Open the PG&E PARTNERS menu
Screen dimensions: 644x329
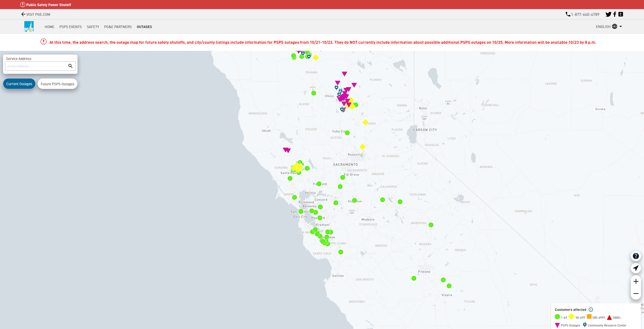(x=118, y=27)
